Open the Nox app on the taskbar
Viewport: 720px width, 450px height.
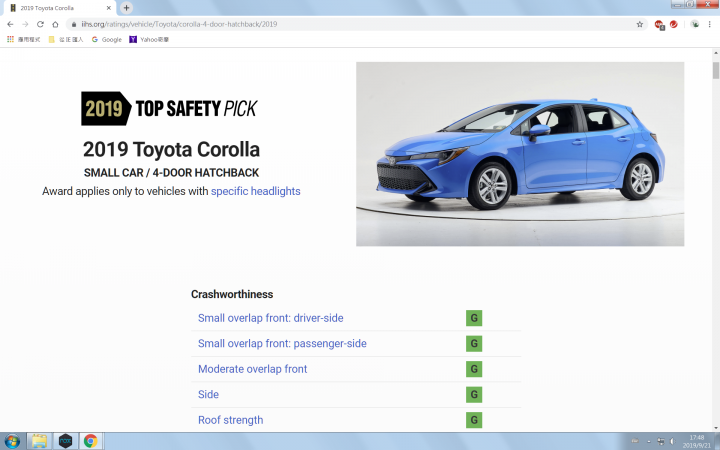click(x=65, y=441)
